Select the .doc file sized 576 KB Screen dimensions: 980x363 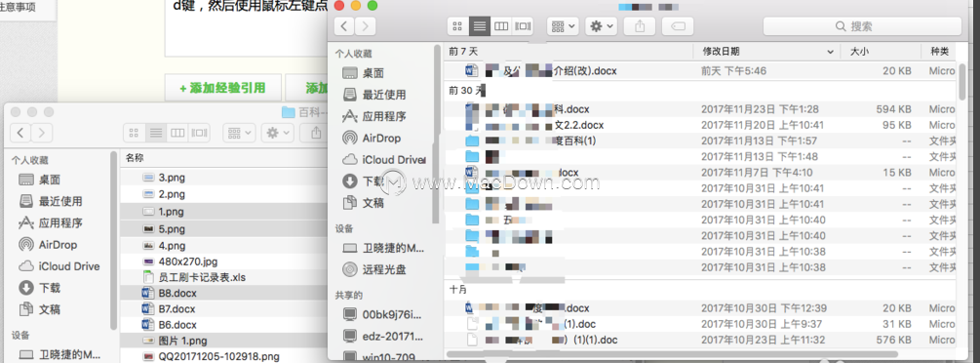tap(700, 340)
